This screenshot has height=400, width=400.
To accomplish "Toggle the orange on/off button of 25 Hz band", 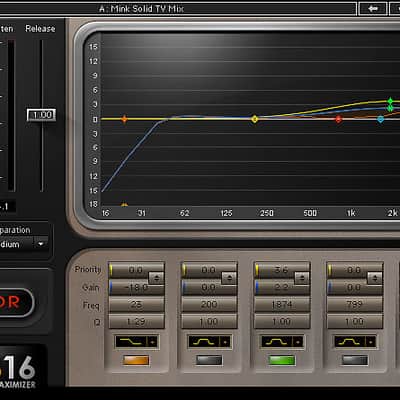I will (x=136, y=360).
